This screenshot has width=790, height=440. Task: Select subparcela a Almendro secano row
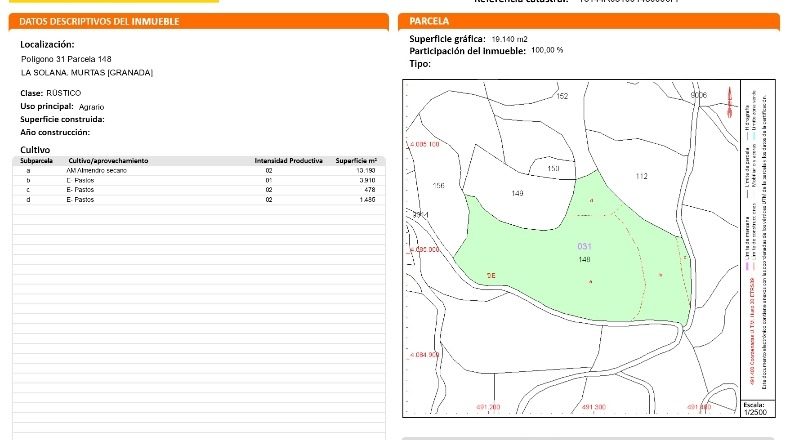[199, 170]
